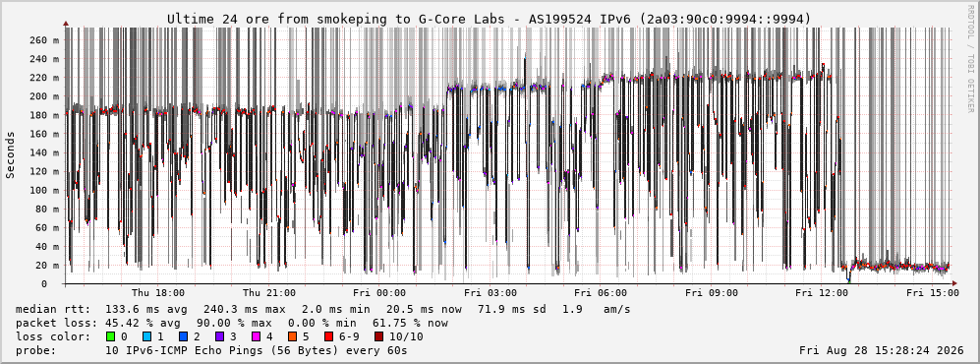The height and width of the screenshot is (364, 980).
Task: Click the red 6-9 loss swatch
Action: tap(328, 336)
